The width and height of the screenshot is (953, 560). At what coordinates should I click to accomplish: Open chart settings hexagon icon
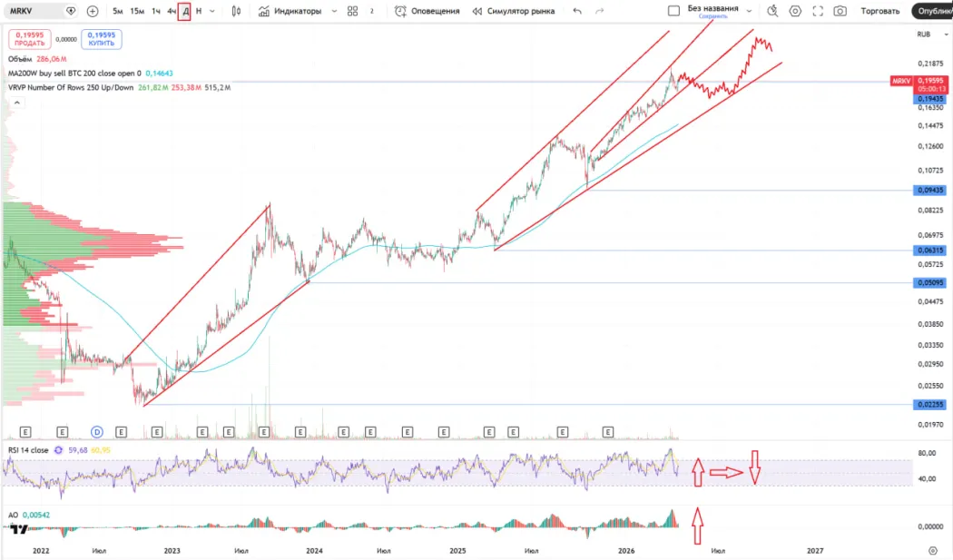pyautogui.click(x=795, y=11)
